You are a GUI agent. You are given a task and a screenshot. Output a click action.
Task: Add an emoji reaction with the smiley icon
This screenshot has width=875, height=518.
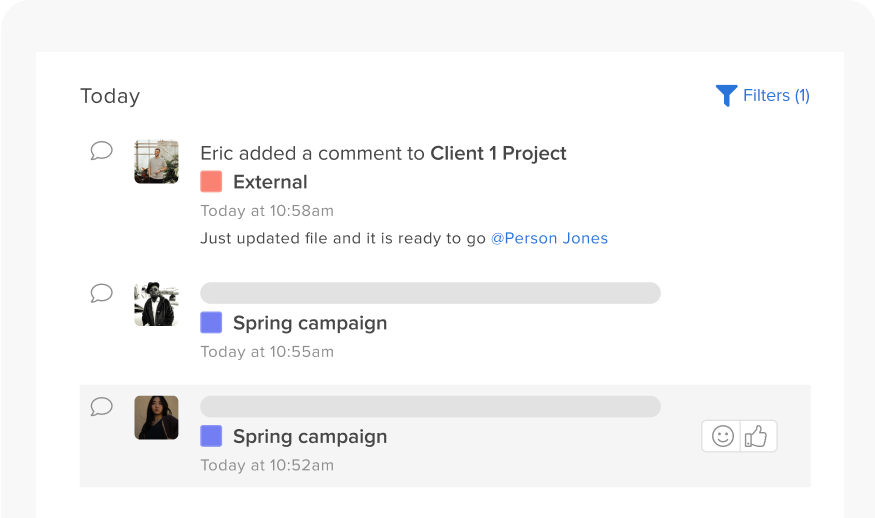[722, 436]
